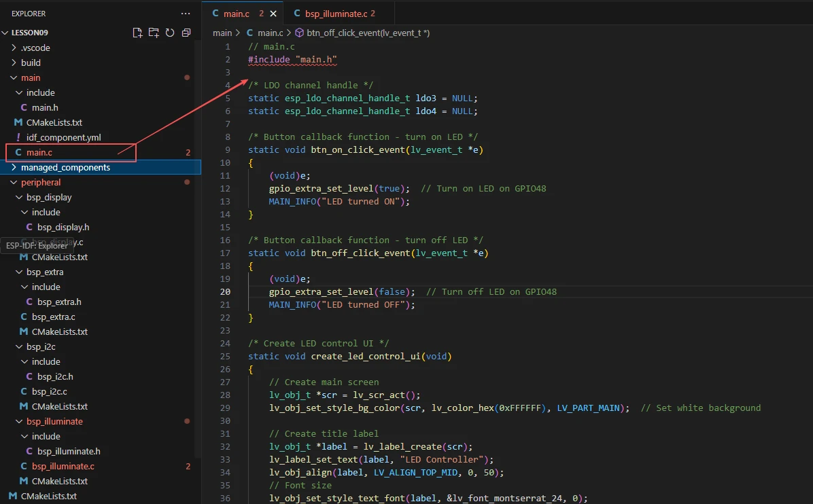
Task: Click the CMake icon of bsp_i2c CMakeLists.txt
Action: 24,406
